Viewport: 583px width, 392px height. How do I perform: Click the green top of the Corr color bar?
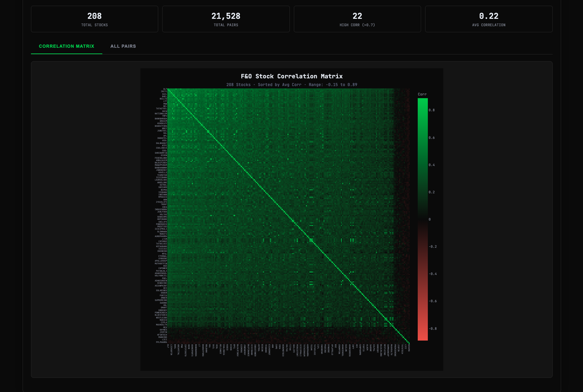coord(422,101)
